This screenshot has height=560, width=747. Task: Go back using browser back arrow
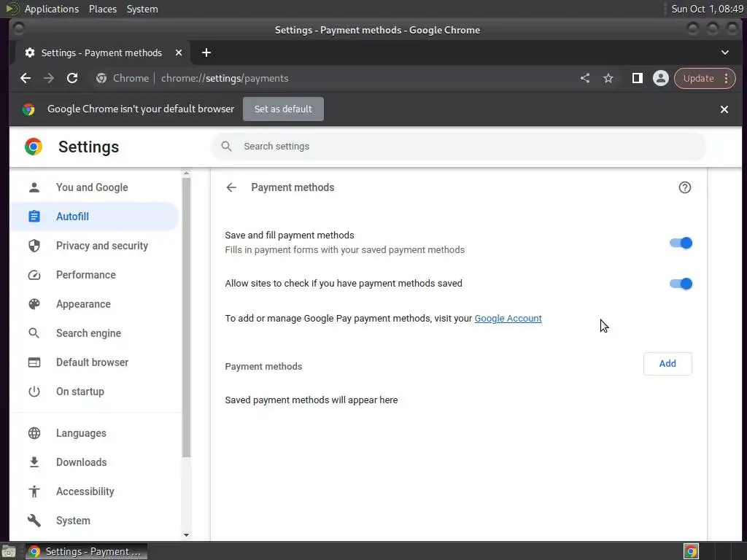[26, 78]
